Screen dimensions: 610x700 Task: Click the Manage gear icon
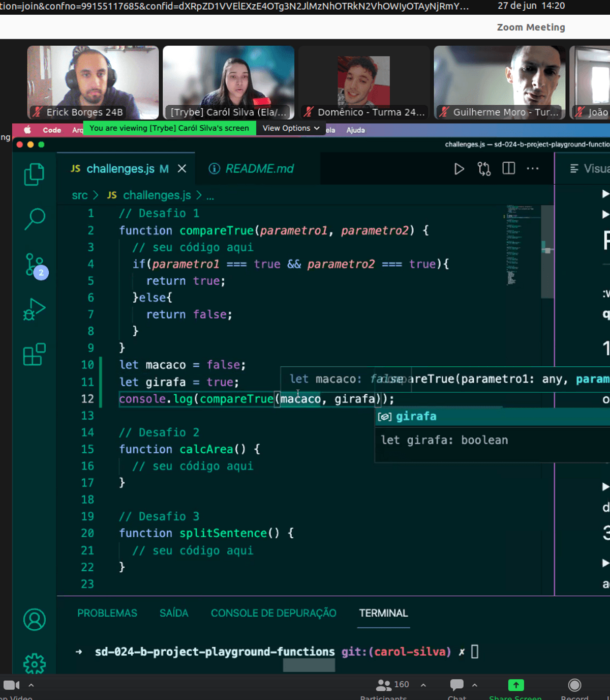(x=34, y=663)
